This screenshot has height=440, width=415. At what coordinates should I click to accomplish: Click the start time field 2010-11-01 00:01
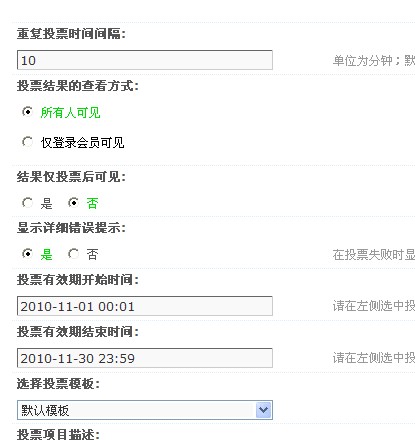click(x=145, y=306)
